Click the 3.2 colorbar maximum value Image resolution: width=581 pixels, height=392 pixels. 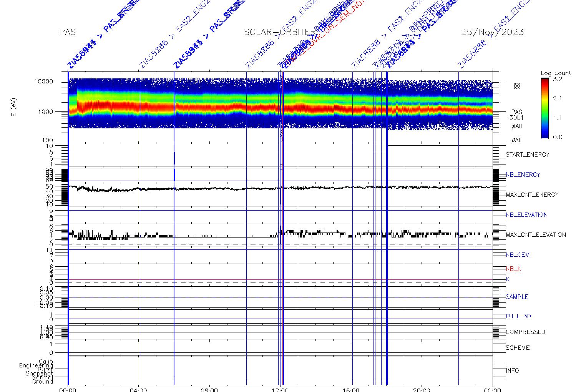558,79
